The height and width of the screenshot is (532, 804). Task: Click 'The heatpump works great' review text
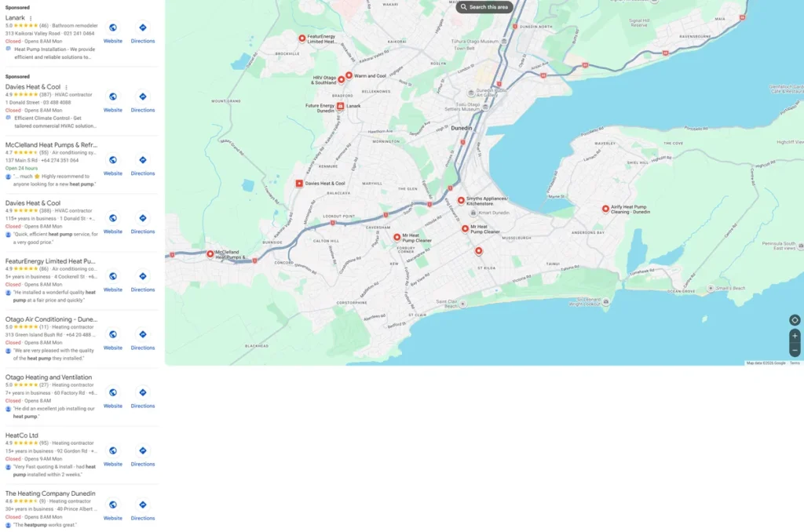click(x=45, y=526)
